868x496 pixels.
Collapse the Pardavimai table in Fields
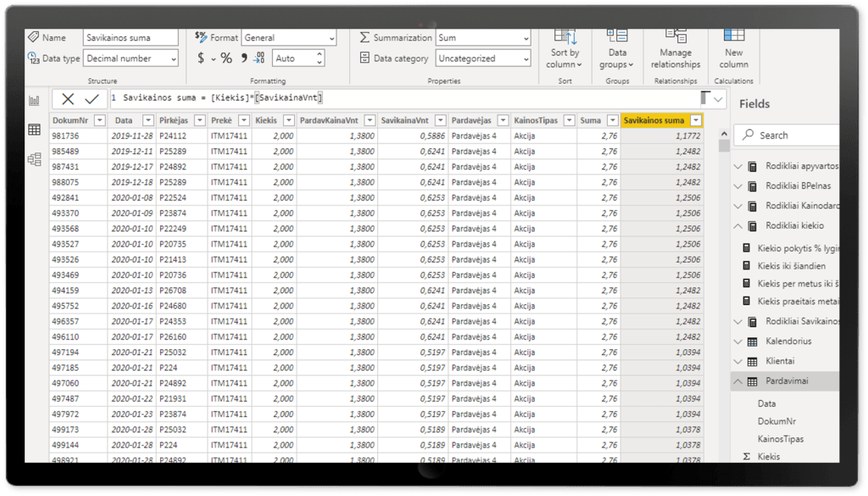click(737, 382)
